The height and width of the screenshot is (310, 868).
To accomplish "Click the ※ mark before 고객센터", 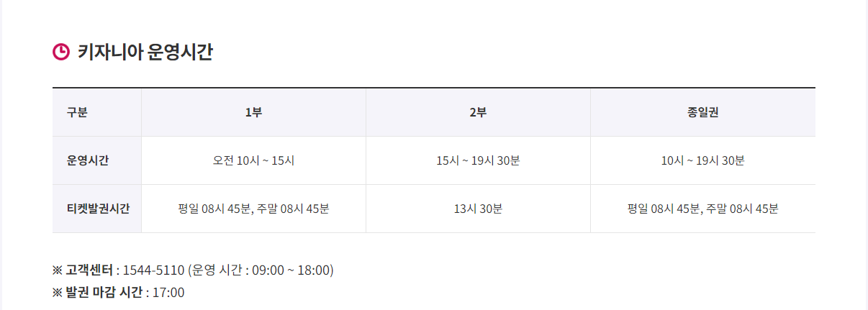I will (58, 270).
